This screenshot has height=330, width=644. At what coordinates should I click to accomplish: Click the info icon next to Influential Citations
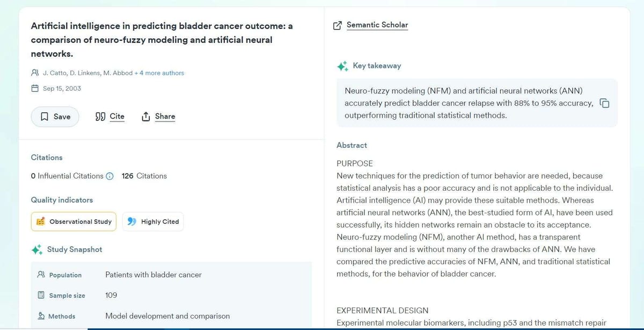[x=109, y=176]
